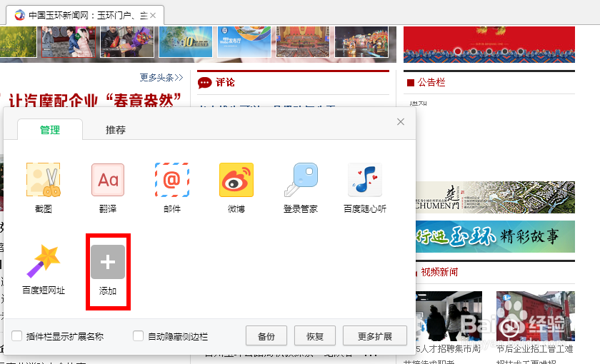Open the 登录管家 login manager key icon
The image size is (600, 364).
coord(301,180)
